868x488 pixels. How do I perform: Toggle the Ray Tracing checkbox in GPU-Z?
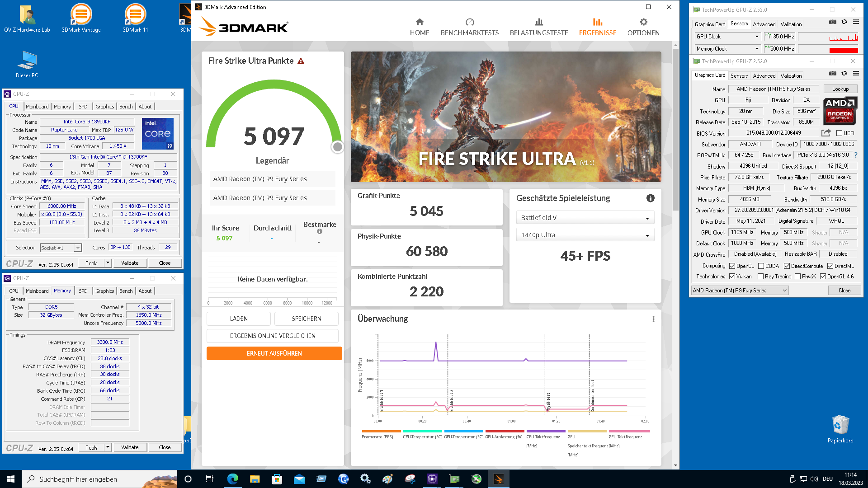click(x=760, y=277)
